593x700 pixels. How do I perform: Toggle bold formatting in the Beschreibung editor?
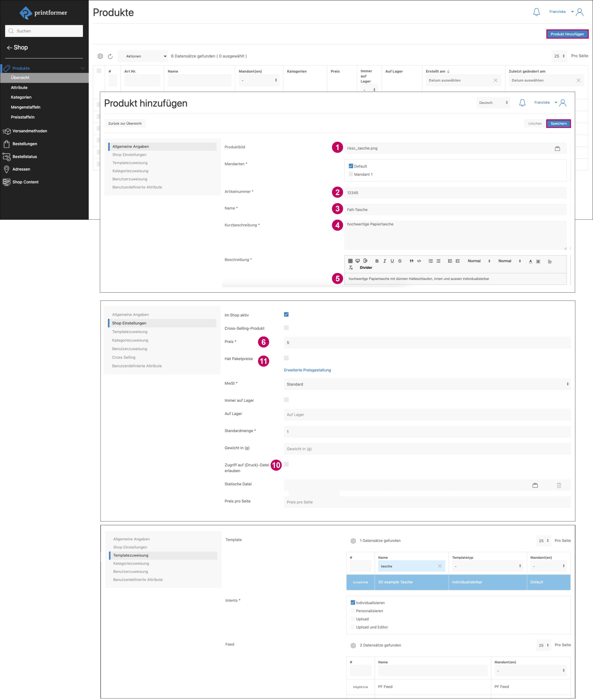click(x=377, y=261)
